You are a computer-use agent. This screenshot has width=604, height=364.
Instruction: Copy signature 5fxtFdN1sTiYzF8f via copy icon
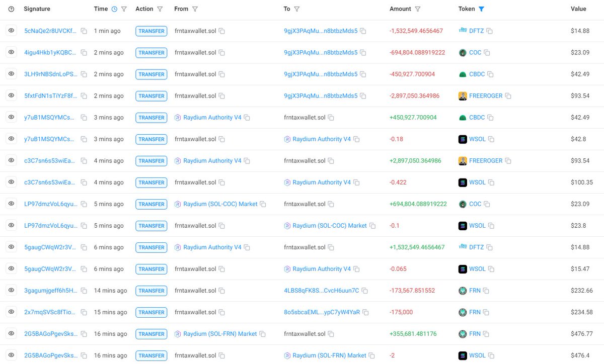[84, 96]
